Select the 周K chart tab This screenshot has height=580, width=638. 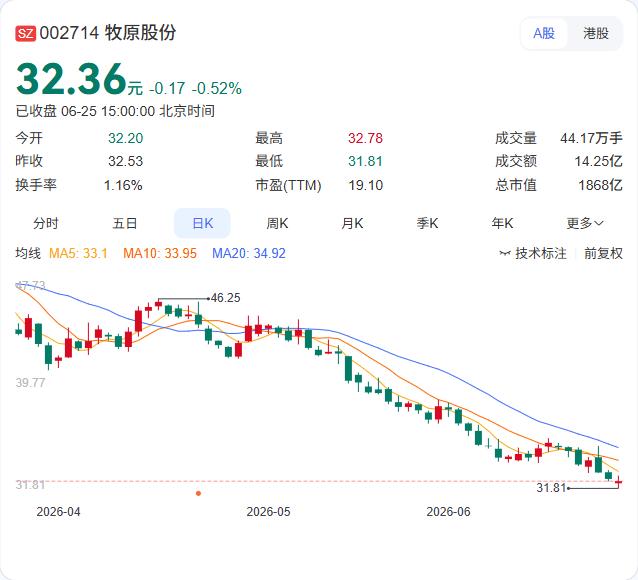tap(277, 223)
